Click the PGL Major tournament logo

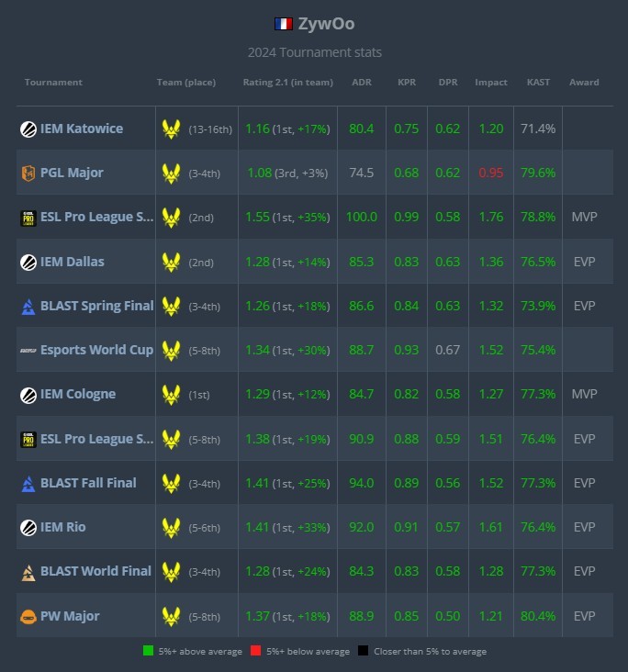coord(28,173)
